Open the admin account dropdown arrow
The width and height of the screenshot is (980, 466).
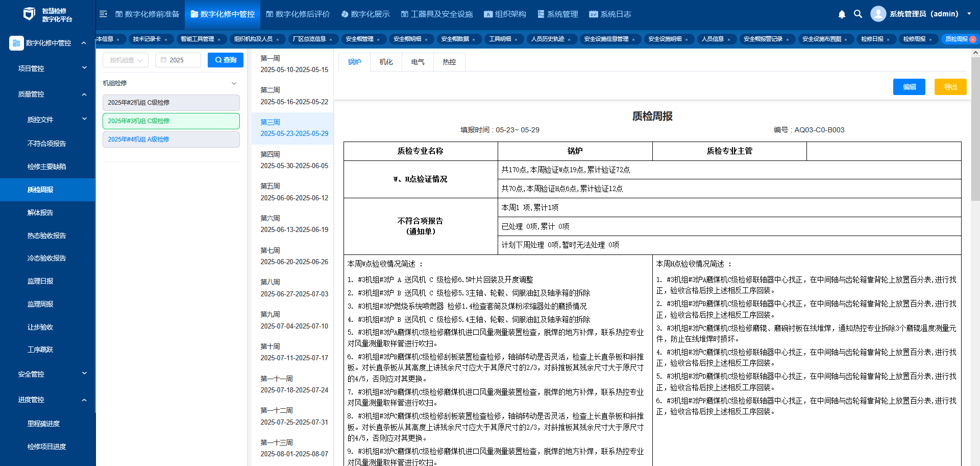click(x=969, y=14)
